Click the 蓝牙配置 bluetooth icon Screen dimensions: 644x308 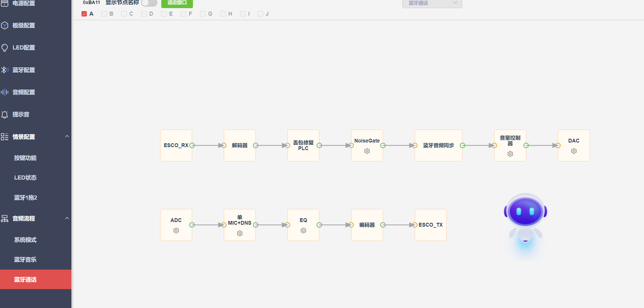click(x=5, y=70)
